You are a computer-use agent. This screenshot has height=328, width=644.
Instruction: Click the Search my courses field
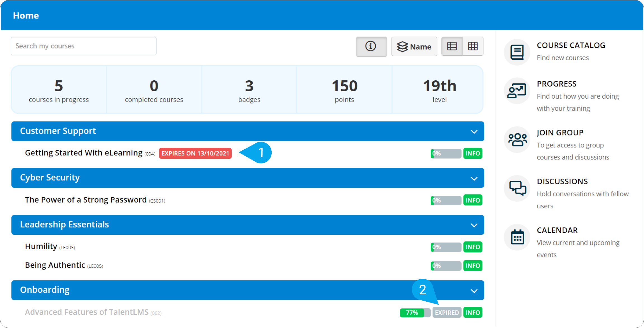point(83,46)
